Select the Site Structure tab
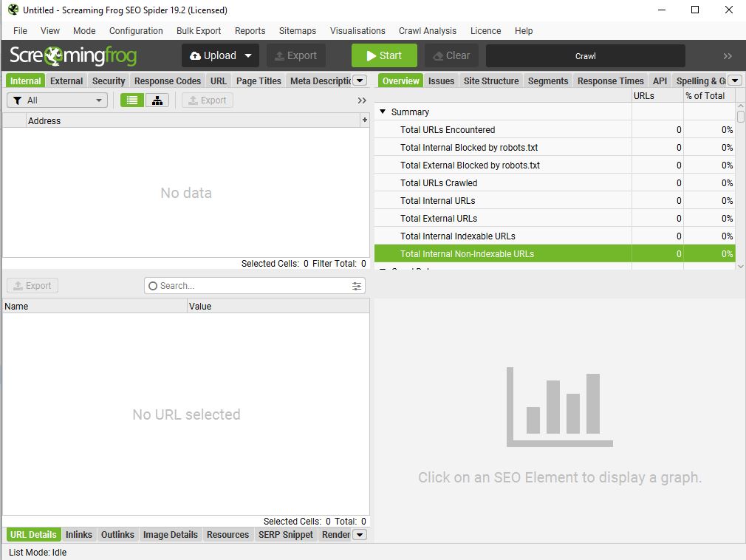Viewport: 746px width, 560px height. (x=491, y=81)
